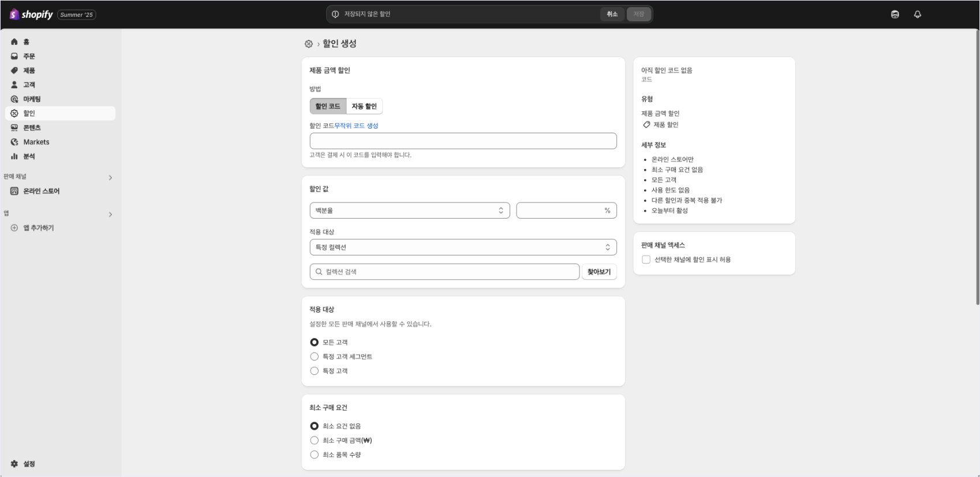
Task: Click the Analytics bar chart icon
Action: tap(14, 156)
